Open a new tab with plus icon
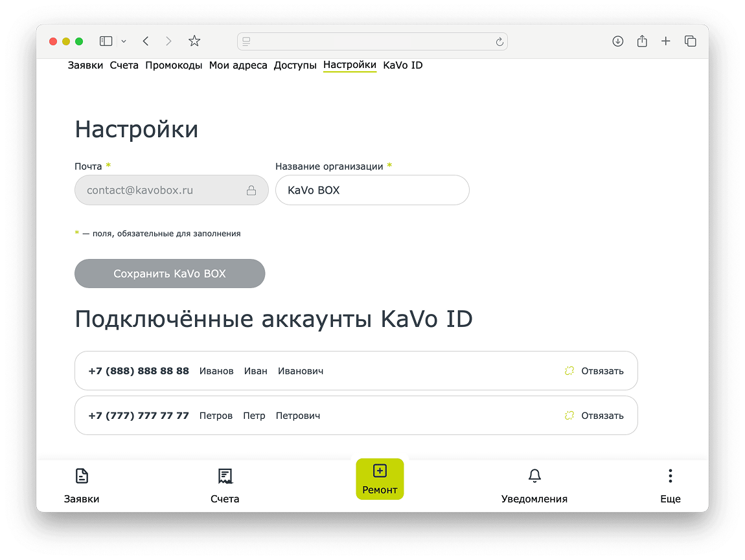Screen dimensions: 745x560 click(666, 41)
